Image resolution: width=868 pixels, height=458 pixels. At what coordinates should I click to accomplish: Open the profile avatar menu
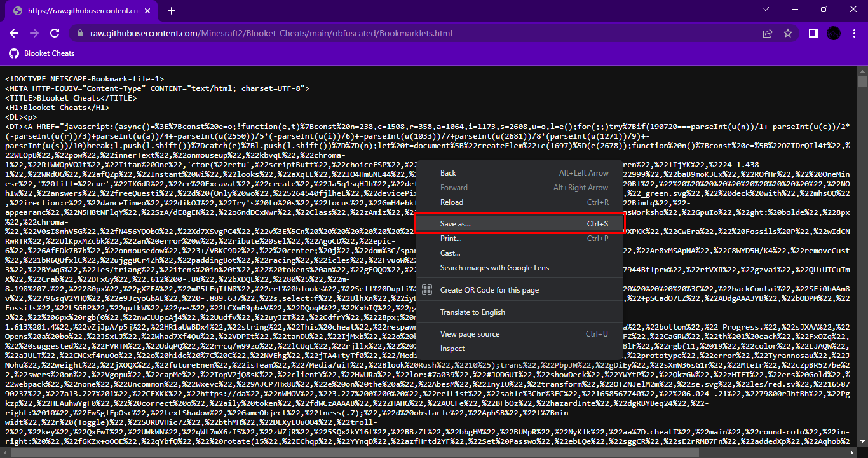[833, 33]
